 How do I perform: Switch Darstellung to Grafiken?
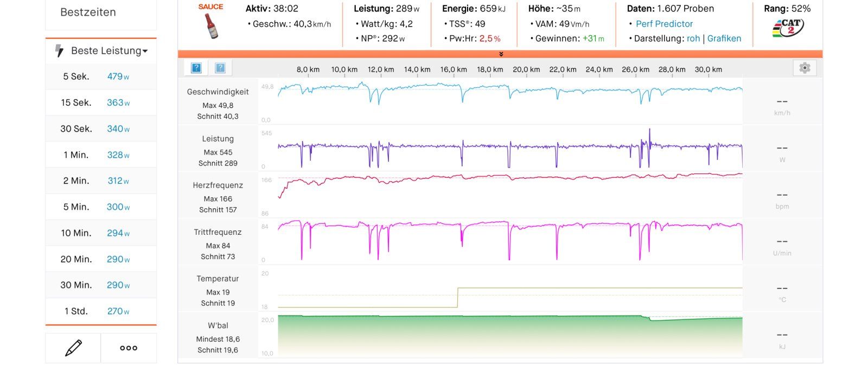pyautogui.click(x=724, y=38)
